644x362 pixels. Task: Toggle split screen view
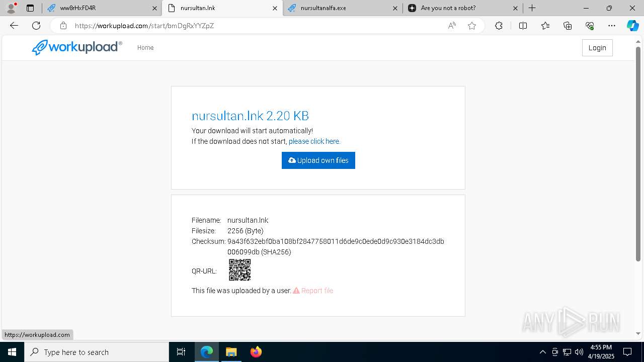click(x=523, y=26)
